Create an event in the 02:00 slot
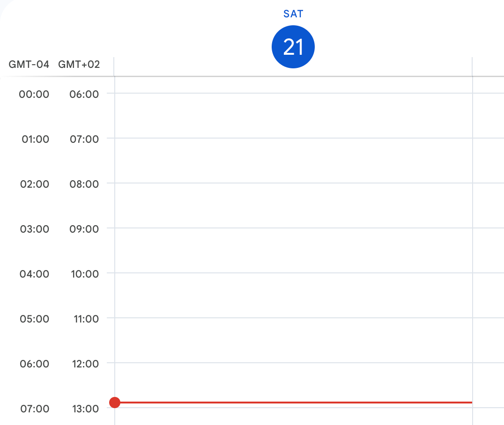This screenshot has width=504, height=425. point(294,205)
